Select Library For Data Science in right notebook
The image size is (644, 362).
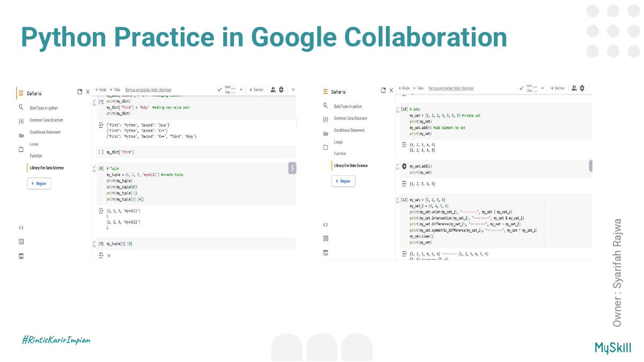tap(351, 166)
